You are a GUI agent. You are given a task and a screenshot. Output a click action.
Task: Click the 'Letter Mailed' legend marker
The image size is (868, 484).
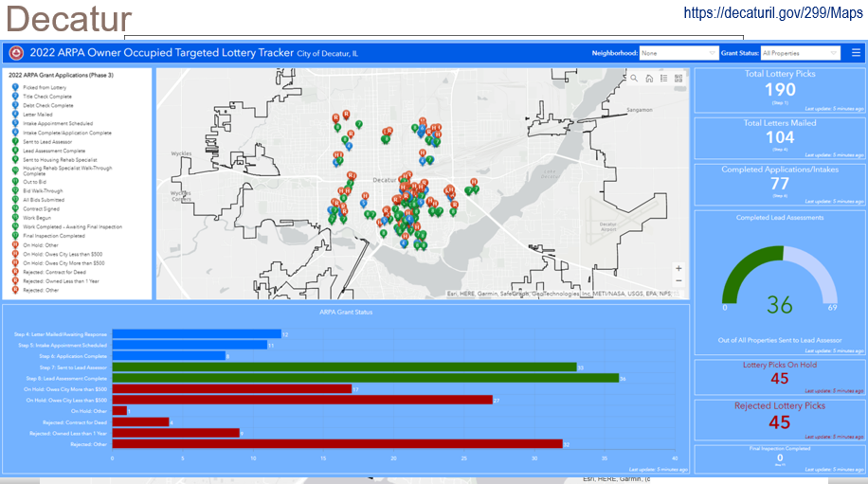pos(15,115)
